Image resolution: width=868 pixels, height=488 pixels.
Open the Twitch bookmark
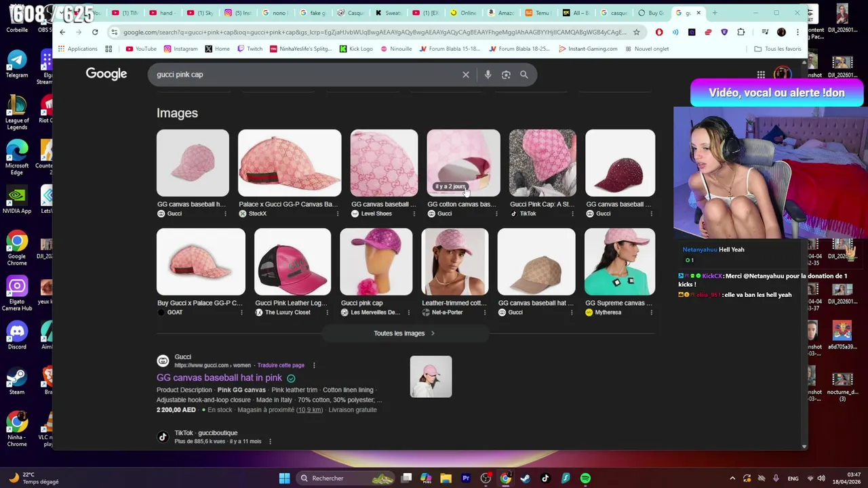coord(250,49)
